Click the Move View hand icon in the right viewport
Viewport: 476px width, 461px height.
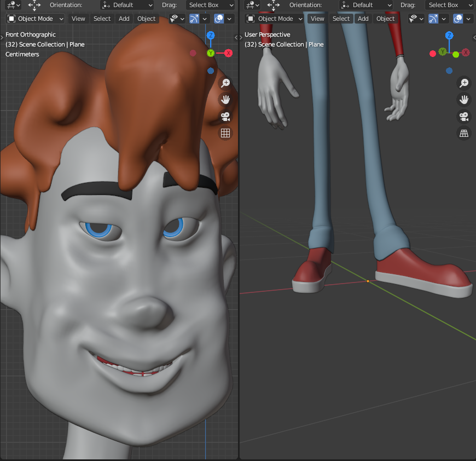coord(464,99)
